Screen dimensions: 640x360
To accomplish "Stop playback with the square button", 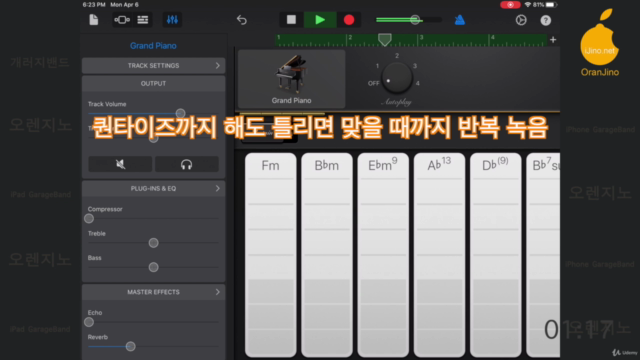I will (x=291, y=20).
